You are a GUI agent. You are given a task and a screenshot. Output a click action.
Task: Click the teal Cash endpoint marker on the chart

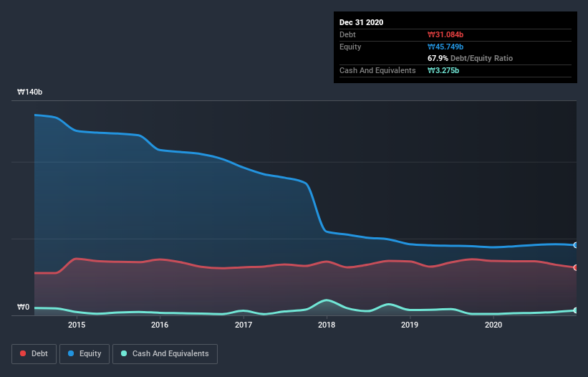(576, 310)
